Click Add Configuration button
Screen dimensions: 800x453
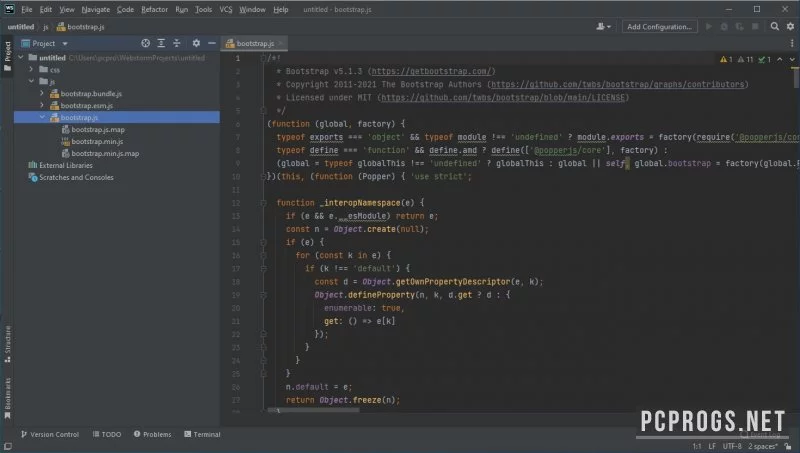point(659,27)
